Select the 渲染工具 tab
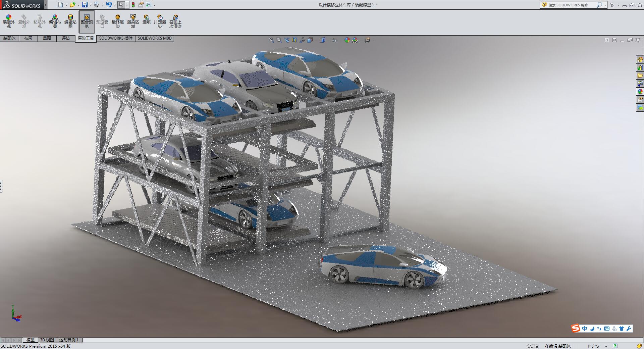The image size is (644, 349). (x=86, y=38)
